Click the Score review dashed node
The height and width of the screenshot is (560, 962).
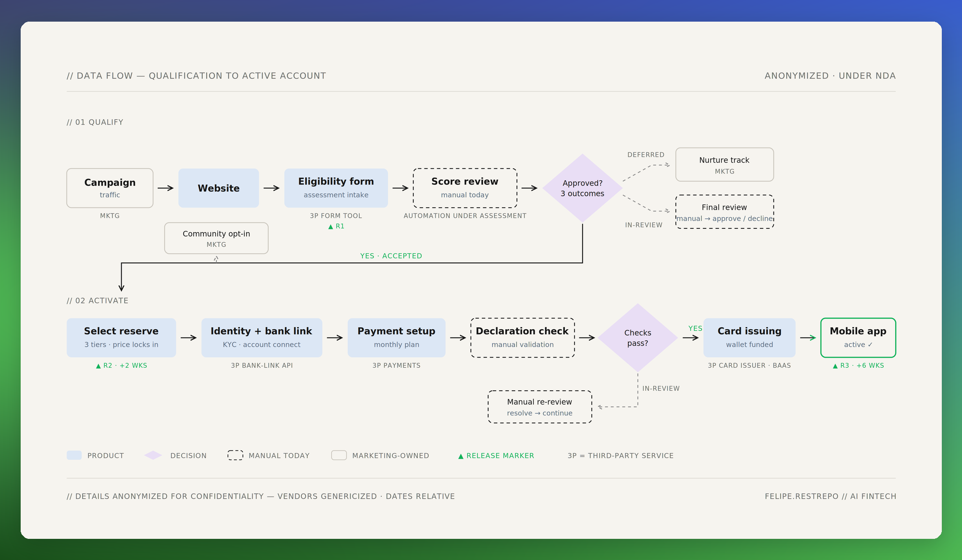[465, 188]
